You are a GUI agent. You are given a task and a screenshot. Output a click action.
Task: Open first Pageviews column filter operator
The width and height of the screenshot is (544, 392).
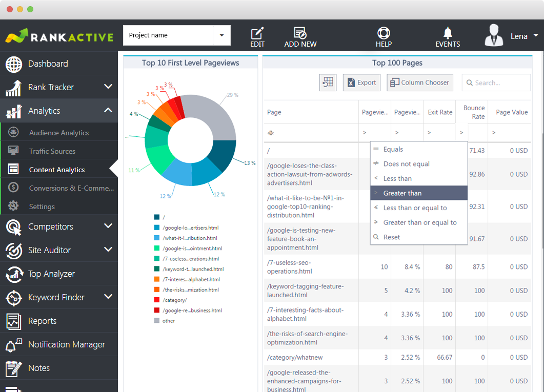365,133
